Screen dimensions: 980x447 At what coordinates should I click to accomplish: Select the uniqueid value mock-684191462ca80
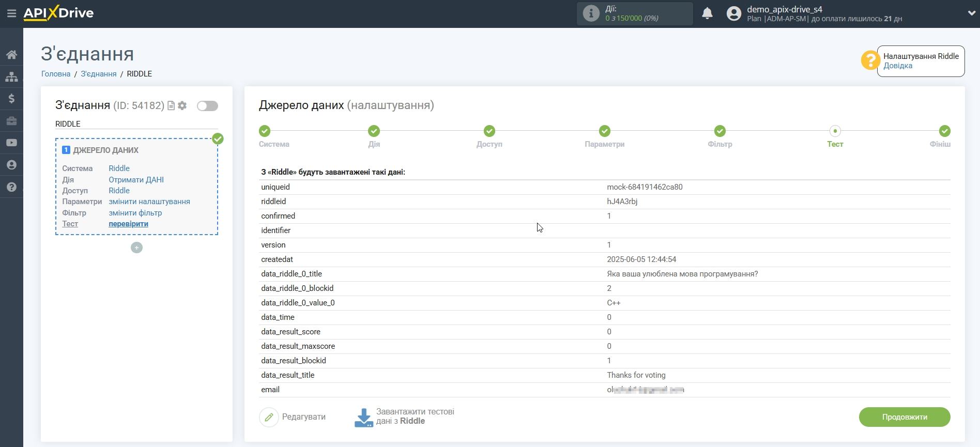pos(645,187)
